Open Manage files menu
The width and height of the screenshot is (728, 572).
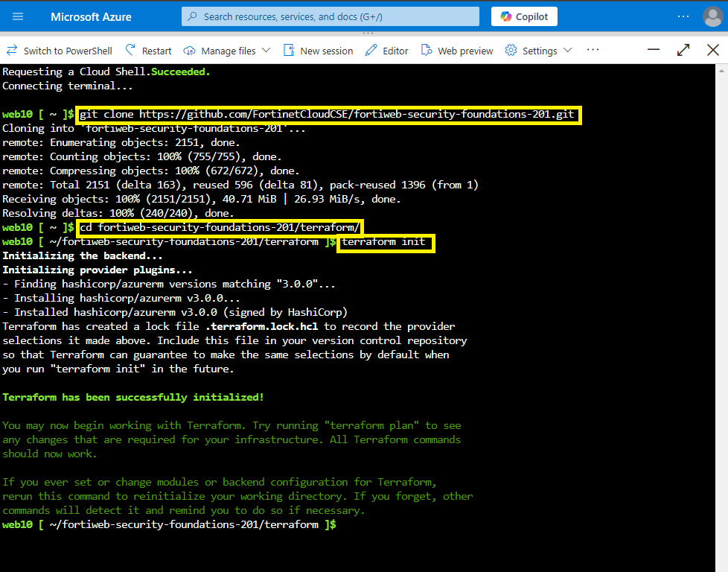(227, 51)
